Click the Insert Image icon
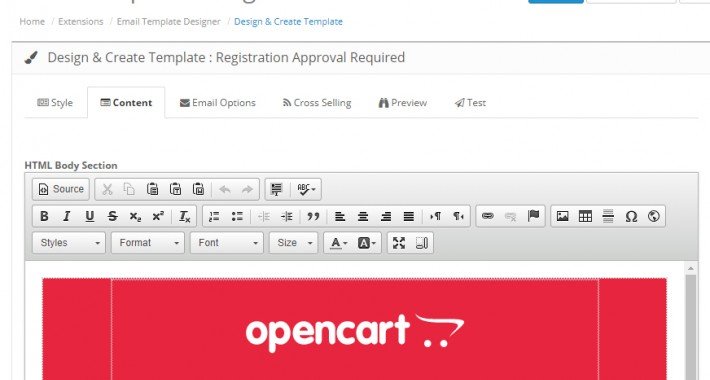Screen dimensions: 710x380 (562, 216)
